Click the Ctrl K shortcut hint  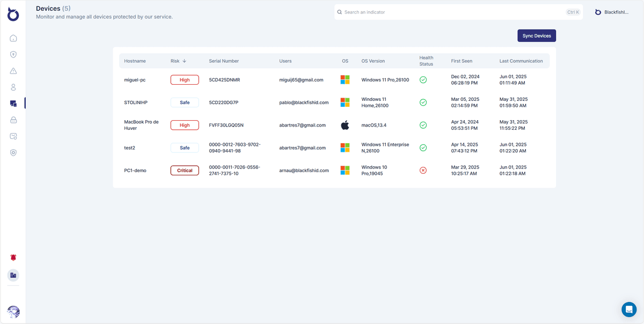573,12
